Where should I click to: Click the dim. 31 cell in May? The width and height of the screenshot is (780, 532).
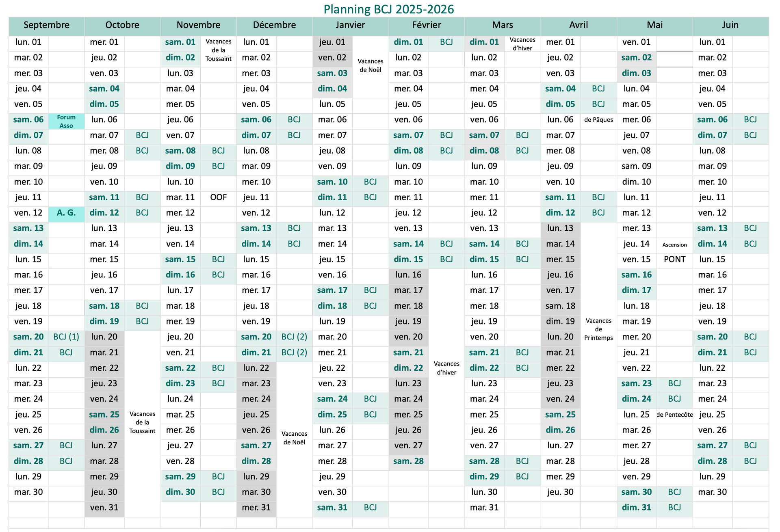(x=636, y=508)
